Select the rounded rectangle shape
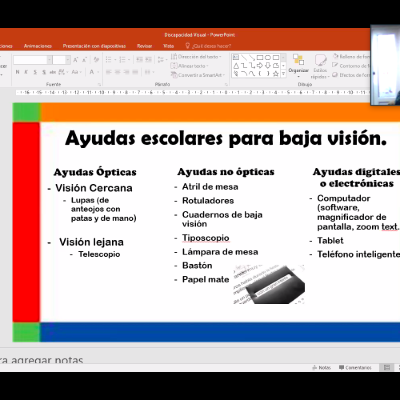400x400 pixels. click(276, 57)
